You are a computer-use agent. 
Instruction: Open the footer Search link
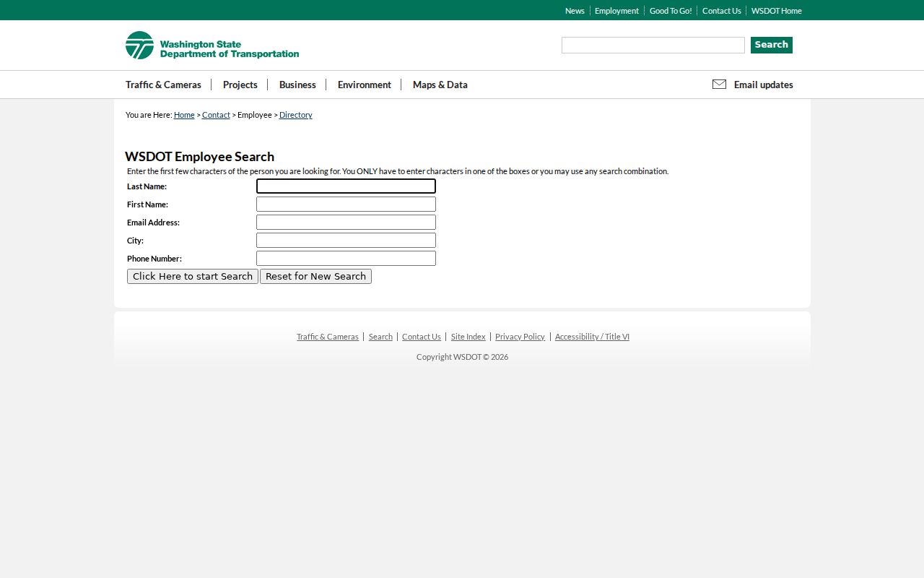380,337
